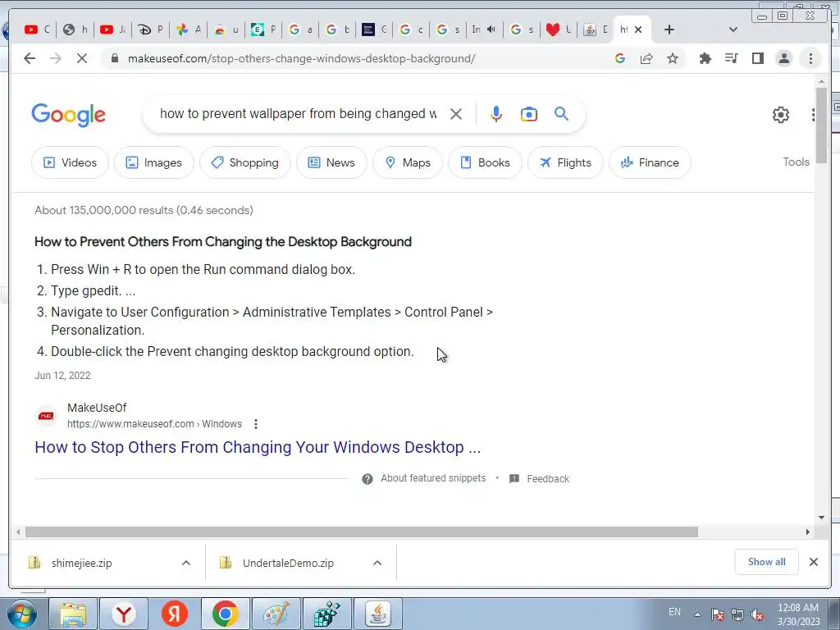The height and width of the screenshot is (630, 840).
Task: Click the Google icon in the address bar
Action: click(620, 58)
